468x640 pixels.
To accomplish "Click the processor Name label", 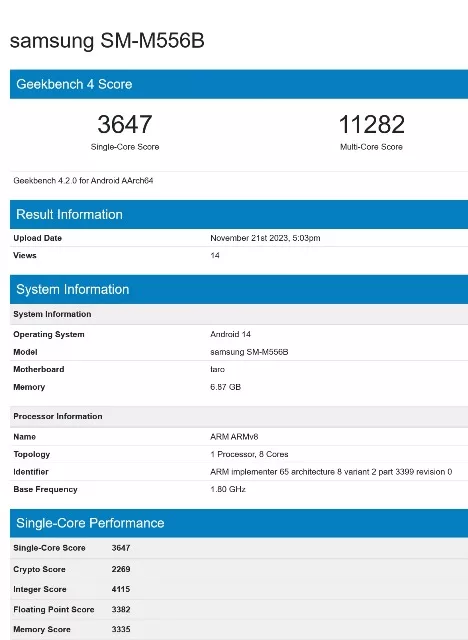I will pos(24,437).
